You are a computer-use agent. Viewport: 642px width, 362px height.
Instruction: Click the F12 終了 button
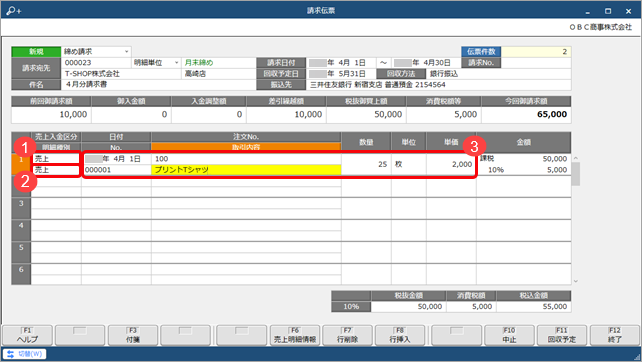click(x=615, y=335)
